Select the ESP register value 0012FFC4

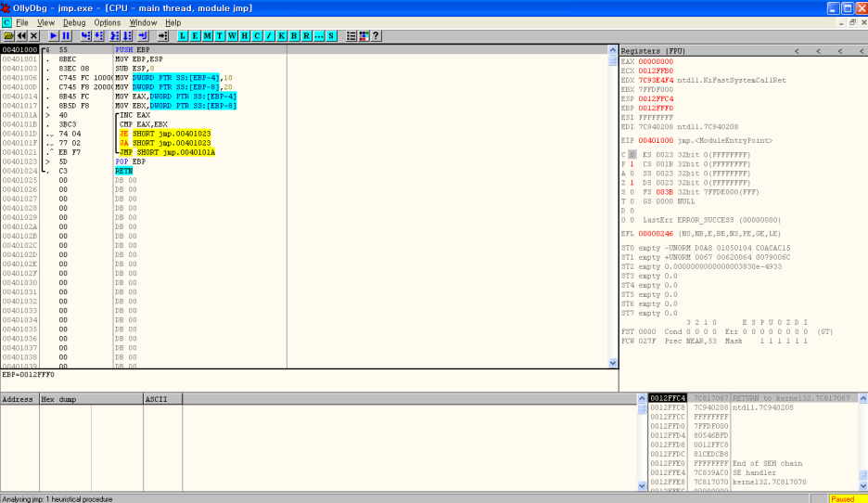pyautogui.click(x=656, y=98)
